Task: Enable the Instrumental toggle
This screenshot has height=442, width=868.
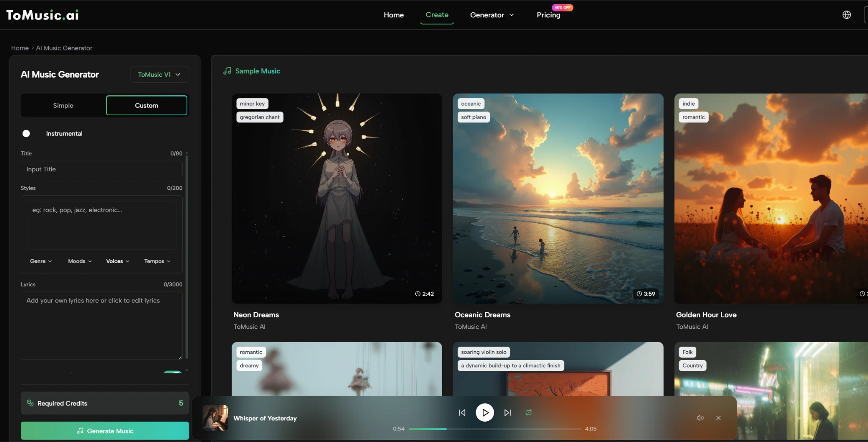Action: [26, 133]
